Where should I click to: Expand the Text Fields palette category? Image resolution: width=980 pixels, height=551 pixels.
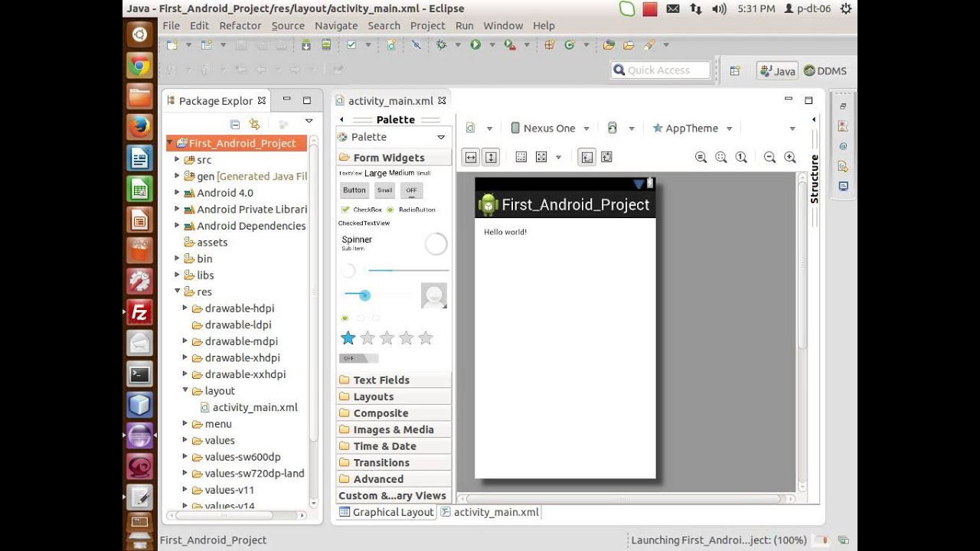[x=394, y=380]
